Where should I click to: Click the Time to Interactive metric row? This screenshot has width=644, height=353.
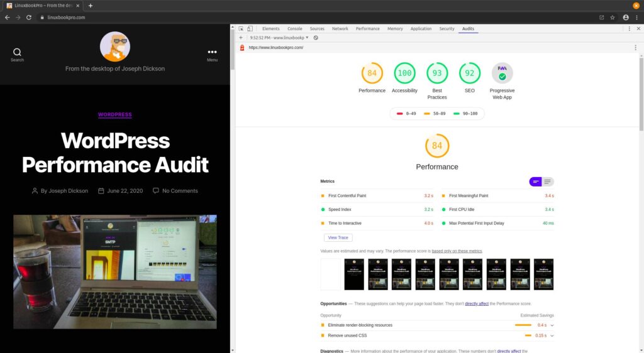pyautogui.click(x=377, y=224)
